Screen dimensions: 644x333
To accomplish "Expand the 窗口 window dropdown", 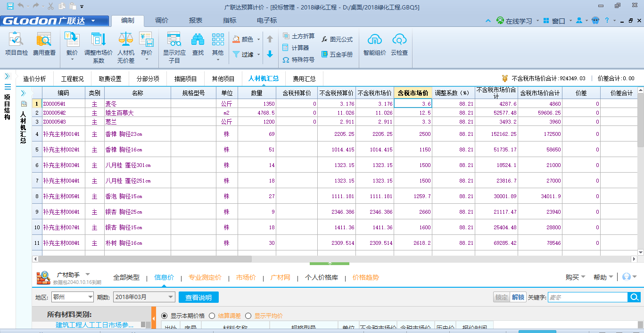I will (570, 21).
